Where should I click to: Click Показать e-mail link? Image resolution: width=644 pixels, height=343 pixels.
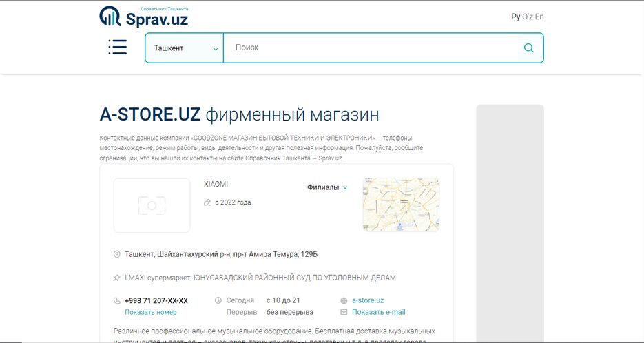click(x=379, y=312)
